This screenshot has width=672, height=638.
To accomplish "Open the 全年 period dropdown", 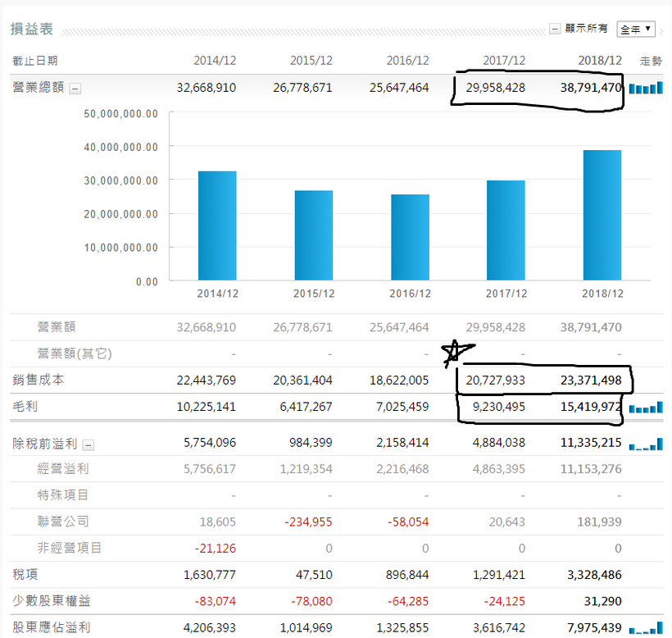I will [636, 30].
